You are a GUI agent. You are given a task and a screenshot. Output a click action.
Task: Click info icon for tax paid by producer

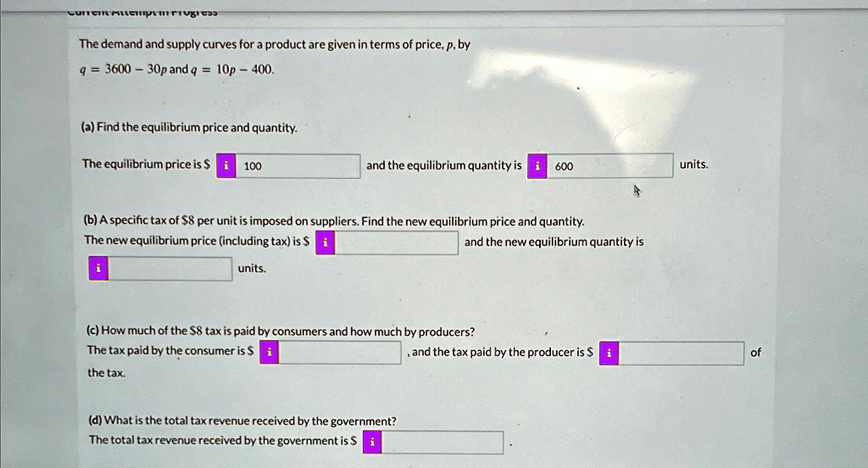pyautogui.click(x=609, y=354)
